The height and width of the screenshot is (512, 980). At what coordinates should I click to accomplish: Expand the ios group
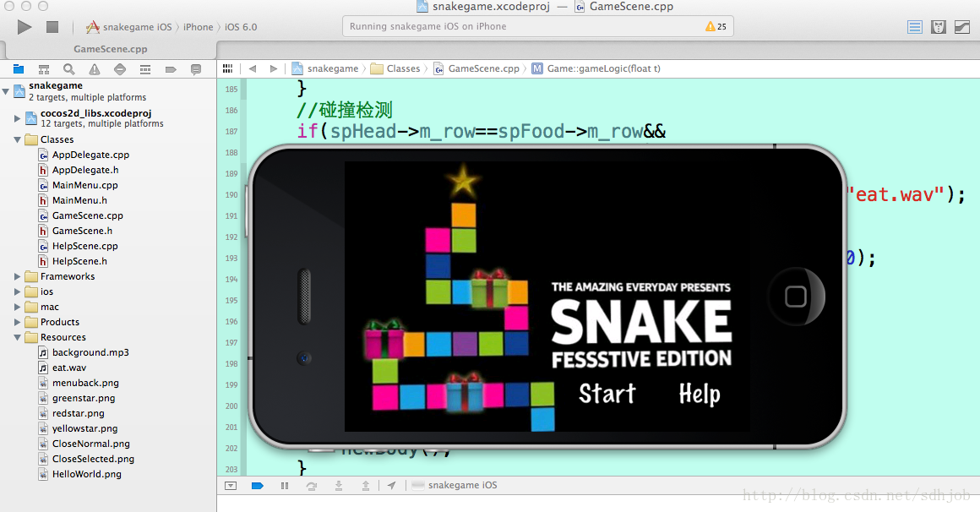tap(18, 291)
